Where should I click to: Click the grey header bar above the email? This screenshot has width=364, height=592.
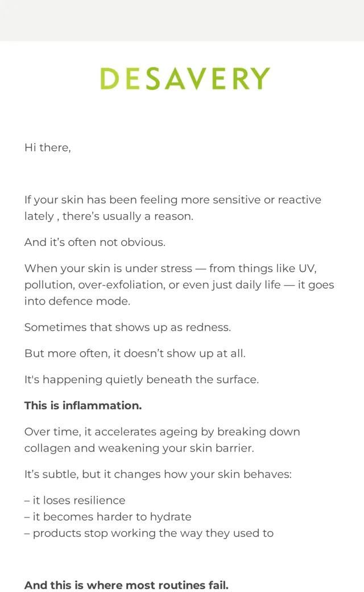182,20
